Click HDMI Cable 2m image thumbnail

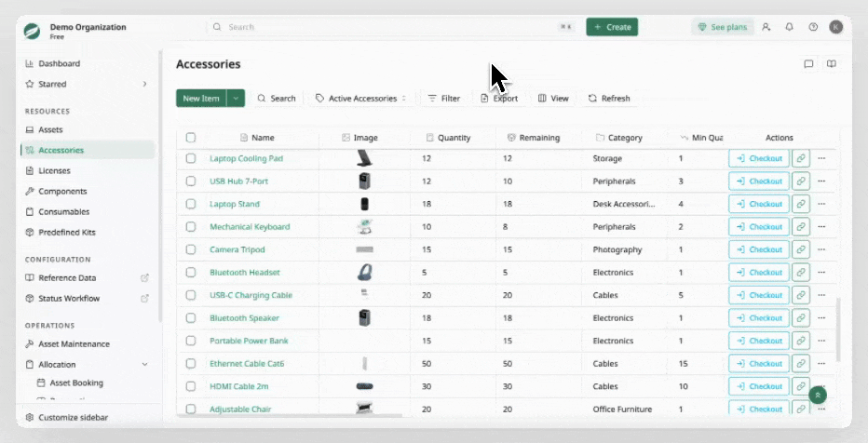pyautogui.click(x=364, y=386)
